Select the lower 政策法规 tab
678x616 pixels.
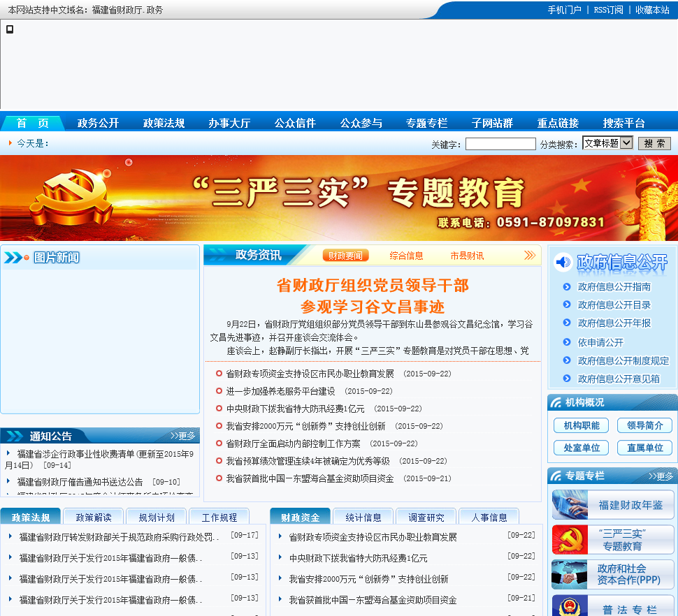[30, 517]
